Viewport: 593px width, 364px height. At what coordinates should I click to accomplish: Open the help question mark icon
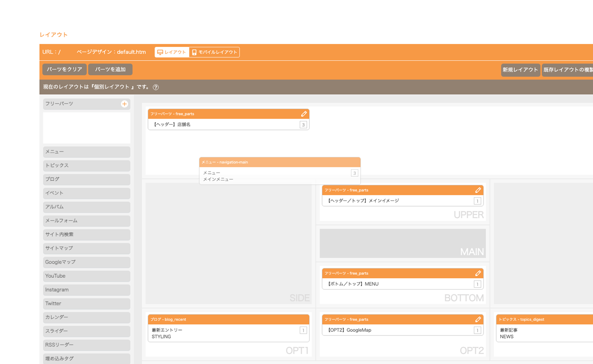[156, 87]
